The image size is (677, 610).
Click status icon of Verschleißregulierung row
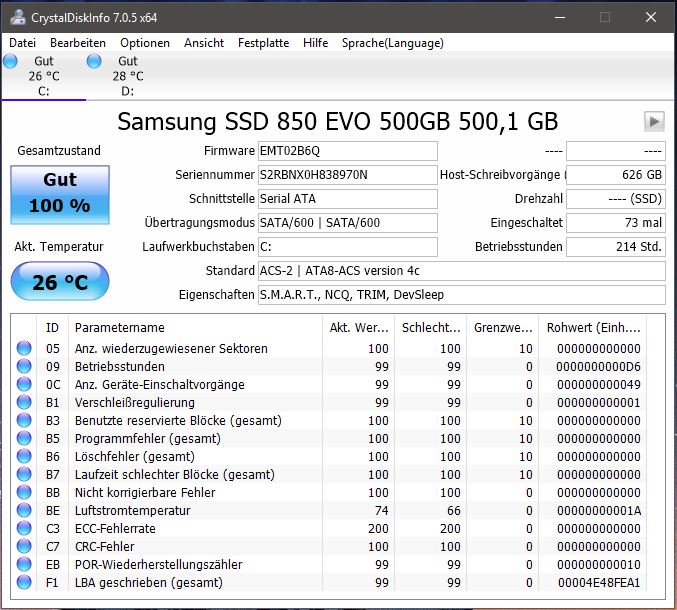point(24,402)
